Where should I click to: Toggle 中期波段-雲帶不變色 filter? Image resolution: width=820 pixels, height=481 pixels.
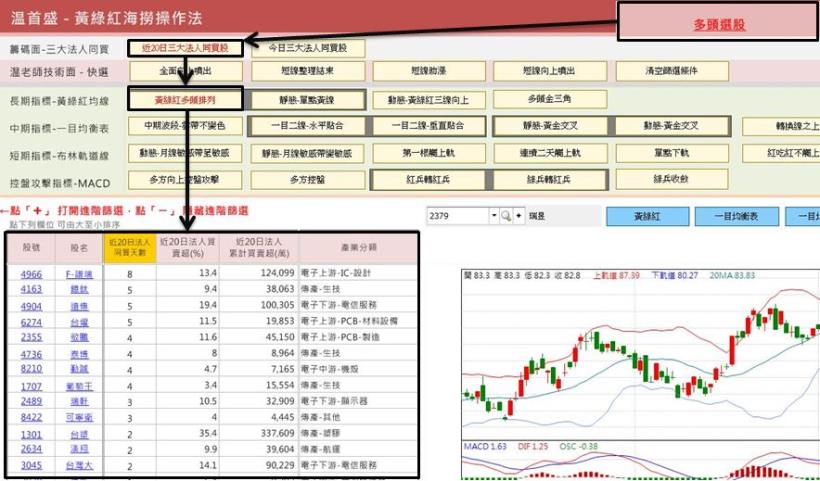click(185, 126)
